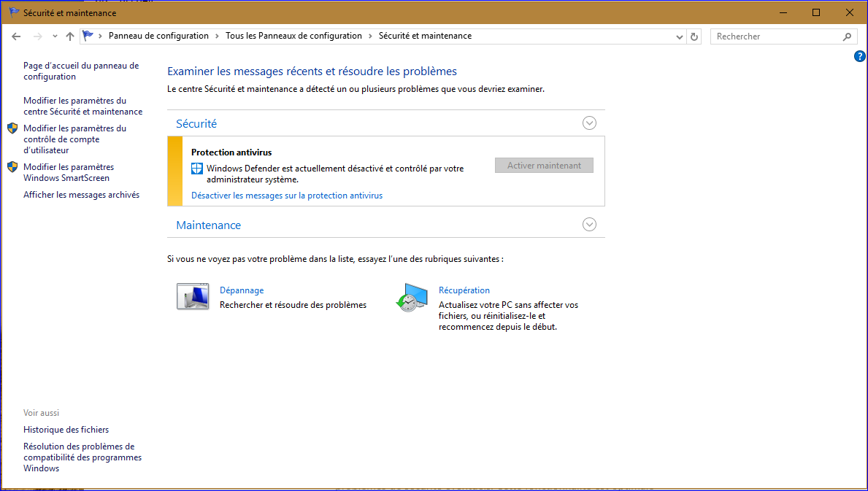
Task: Click the 'Activer maintenant' button
Action: [x=544, y=166]
